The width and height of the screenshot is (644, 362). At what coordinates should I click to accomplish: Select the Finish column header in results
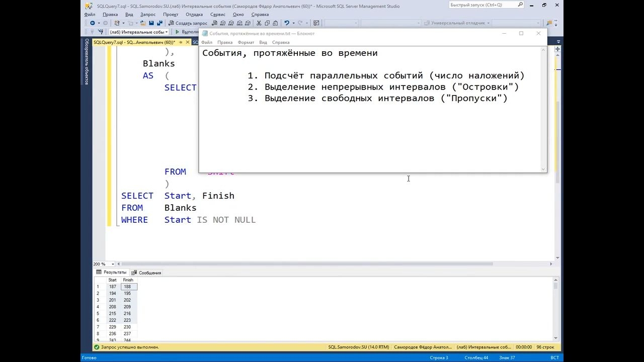(128, 280)
